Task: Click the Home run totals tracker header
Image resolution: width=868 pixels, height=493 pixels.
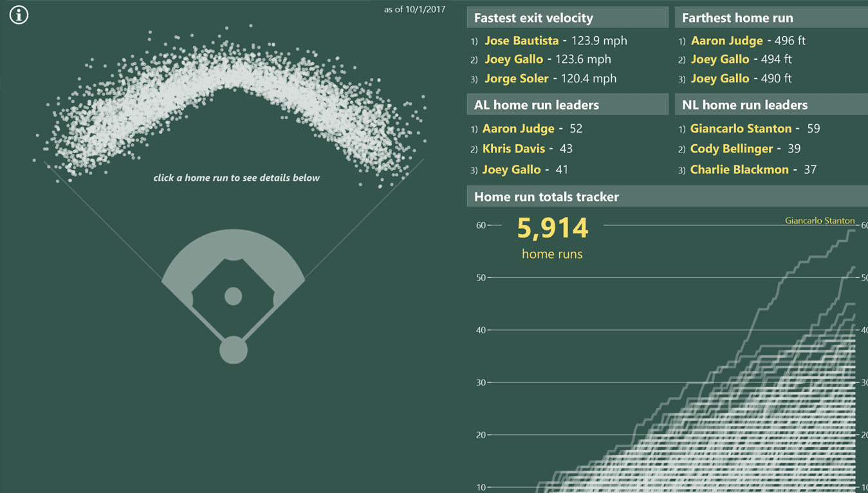Action: (x=546, y=197)
